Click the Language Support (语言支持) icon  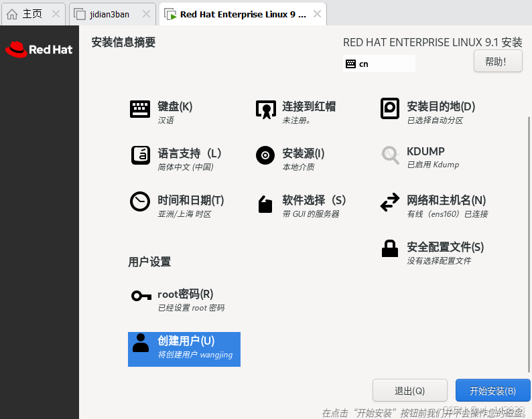pos(141,155)
